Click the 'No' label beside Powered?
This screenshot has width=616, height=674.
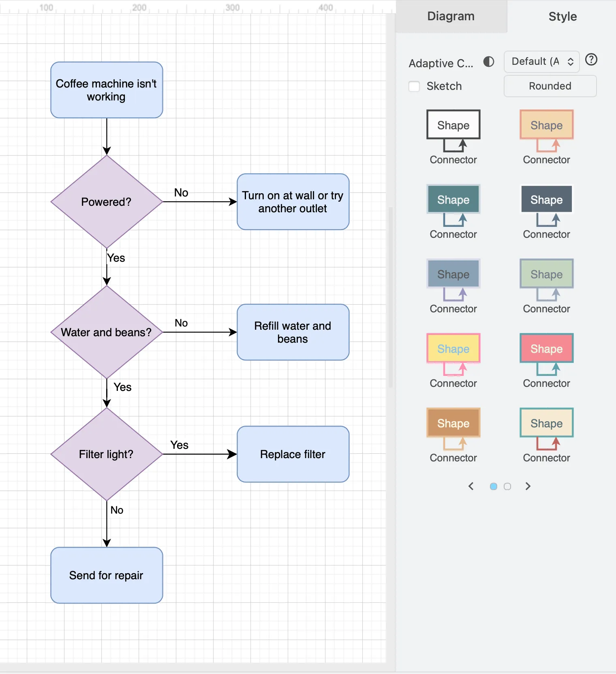point(181,193)
